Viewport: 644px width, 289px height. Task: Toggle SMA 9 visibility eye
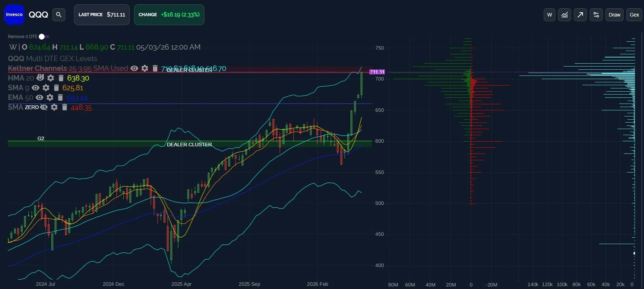tap(36, 88)
